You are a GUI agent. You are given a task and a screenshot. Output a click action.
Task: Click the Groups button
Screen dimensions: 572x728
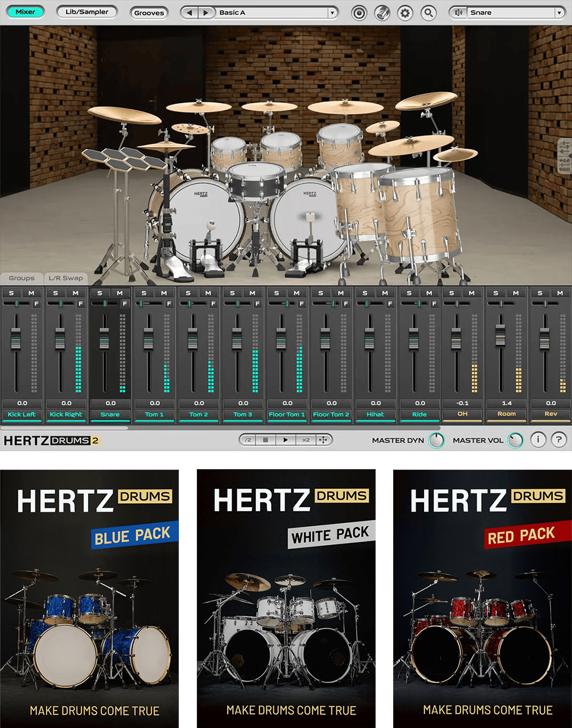[21, 278]
